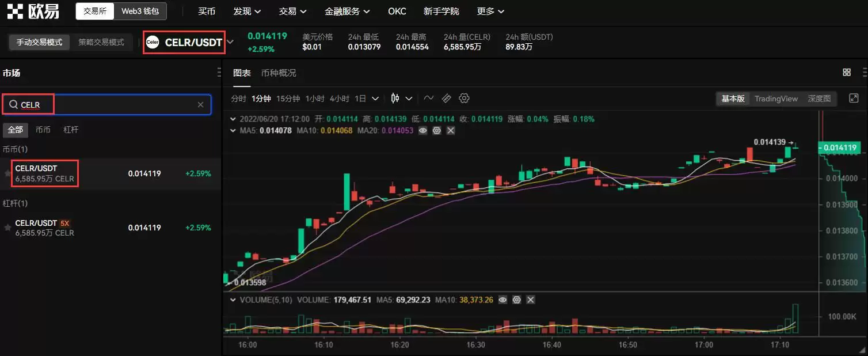Click the 策略交易模式 button
The width and height of the screenshot is (868, 356).
tap(101, 42)
